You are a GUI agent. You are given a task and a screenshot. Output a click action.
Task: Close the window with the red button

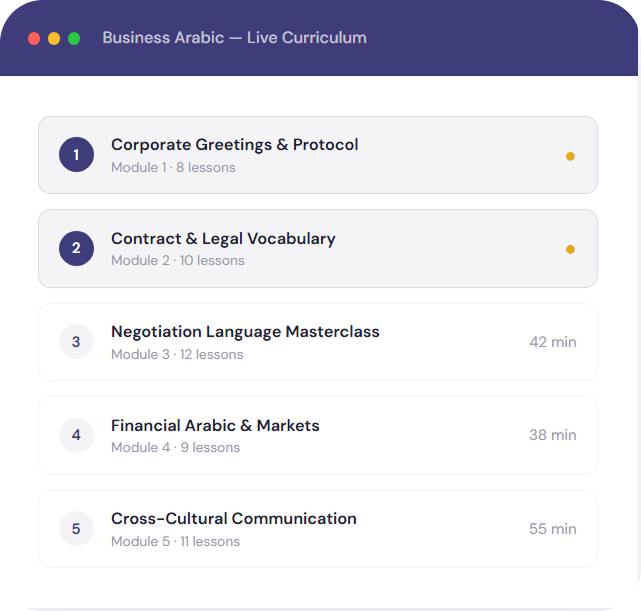click(34, 38)
